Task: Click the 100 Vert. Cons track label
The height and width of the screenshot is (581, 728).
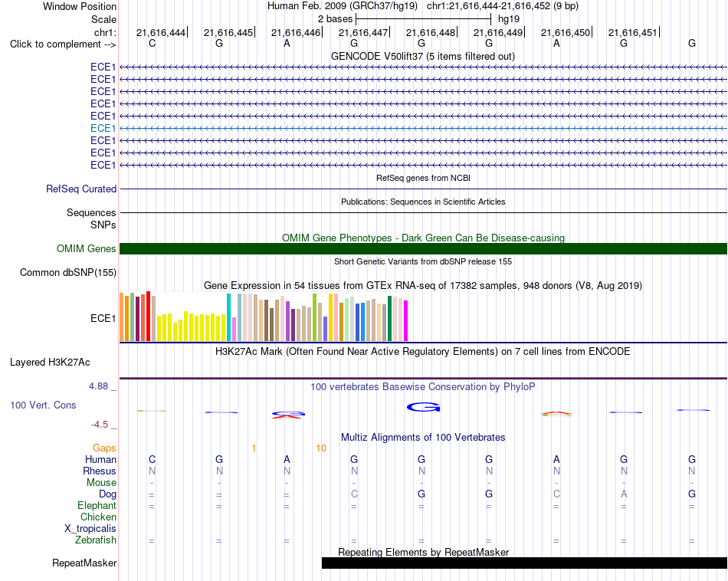Action: 43,405
